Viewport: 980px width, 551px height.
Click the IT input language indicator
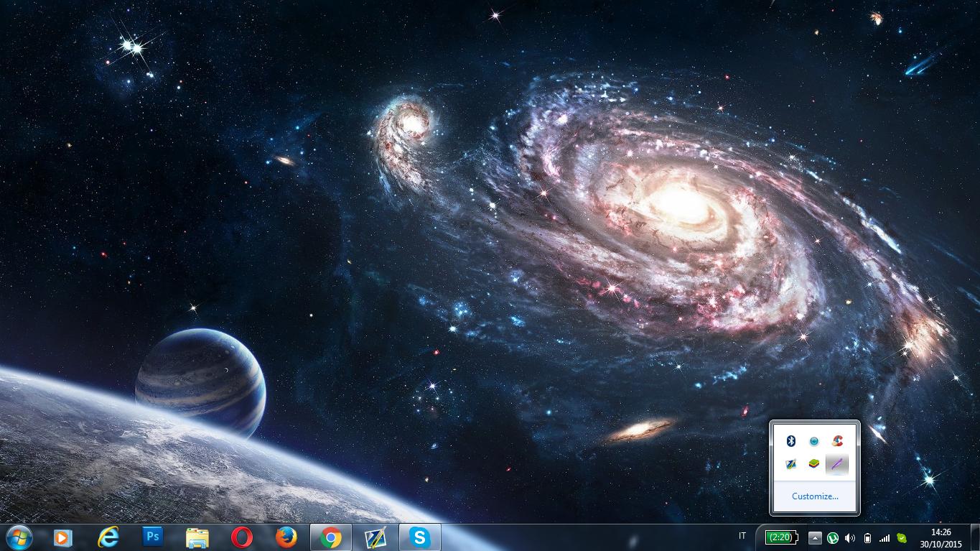click(742, 536)
